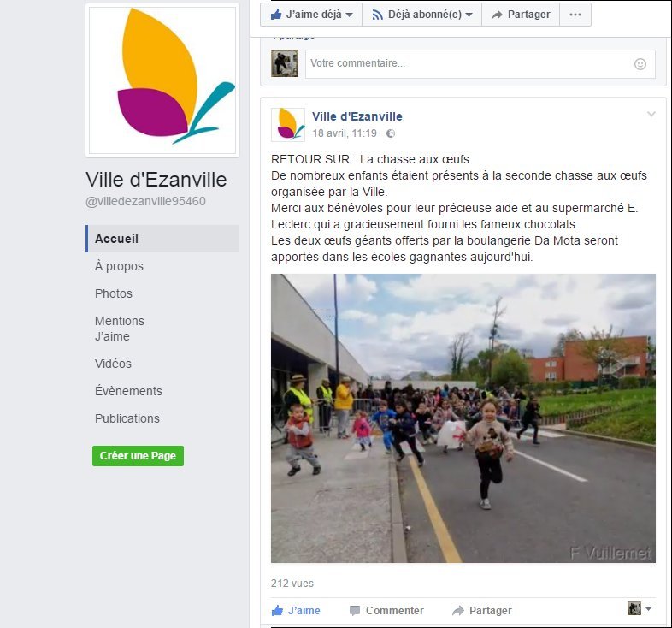Viewport: 672px width, 628px height.
Task: Open the Évènements section
Action: pyautogui.click(x=128, y=391)
